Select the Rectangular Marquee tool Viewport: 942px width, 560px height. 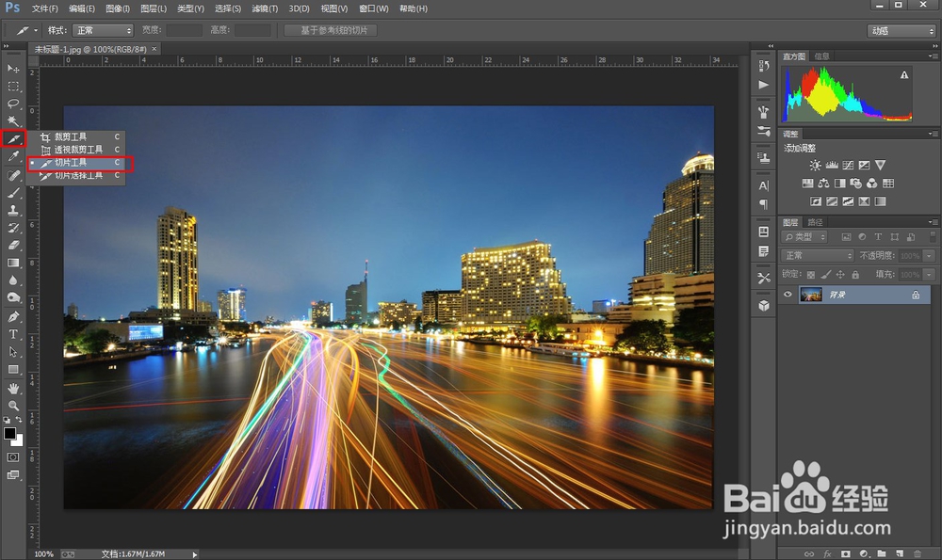(x=13, y=86)
